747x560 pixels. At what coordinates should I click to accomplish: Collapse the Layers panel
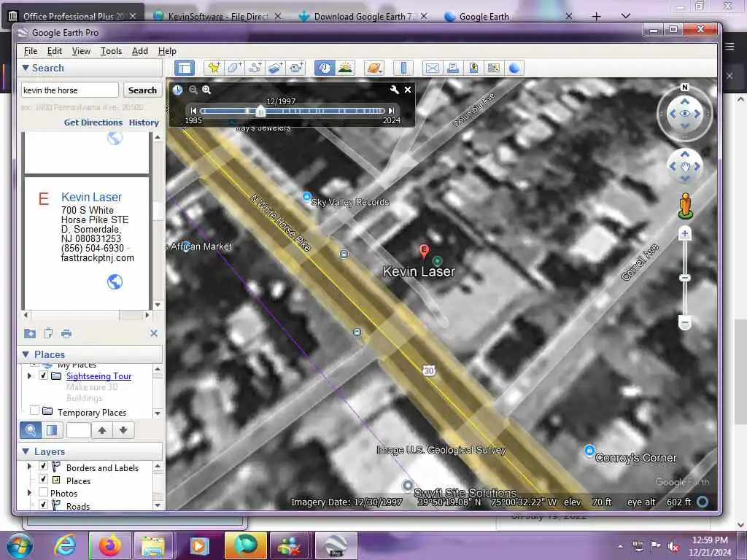26,451
